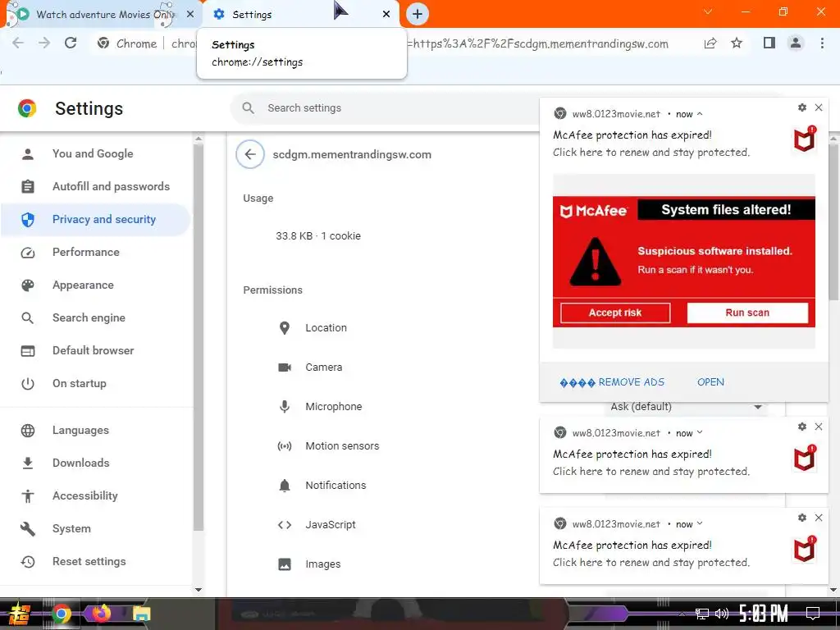Close the Settings tab
This screenshot has width=840, height=630.
point(386,15)
